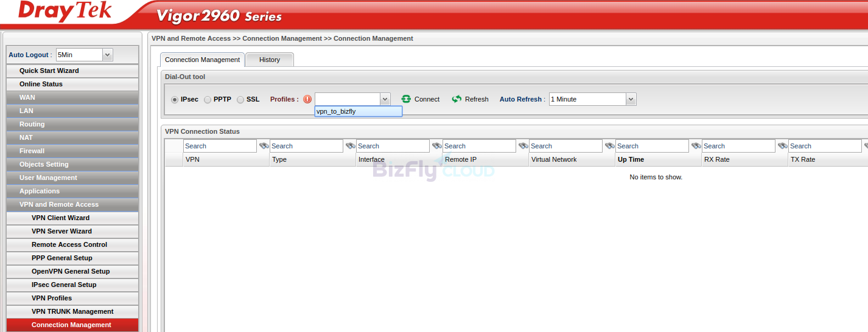Sort by the Remote IP column header
Image resolution: width=868 pixels, height=332 pixels.
coord(486,159)
